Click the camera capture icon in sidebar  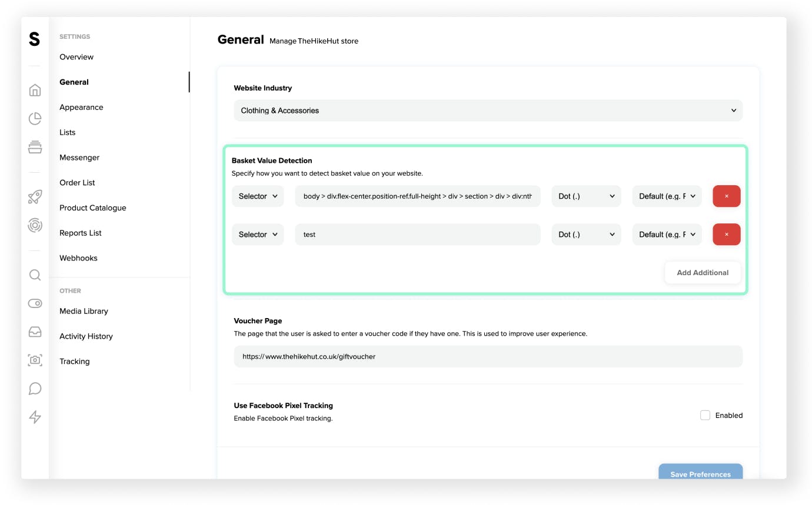[35, 360]
